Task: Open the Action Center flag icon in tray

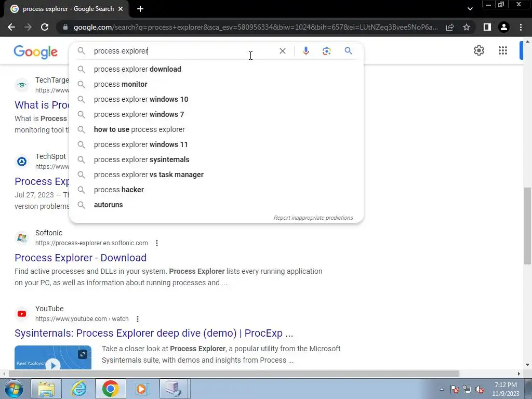Action: pyautogui.click(x=455, y=390)
